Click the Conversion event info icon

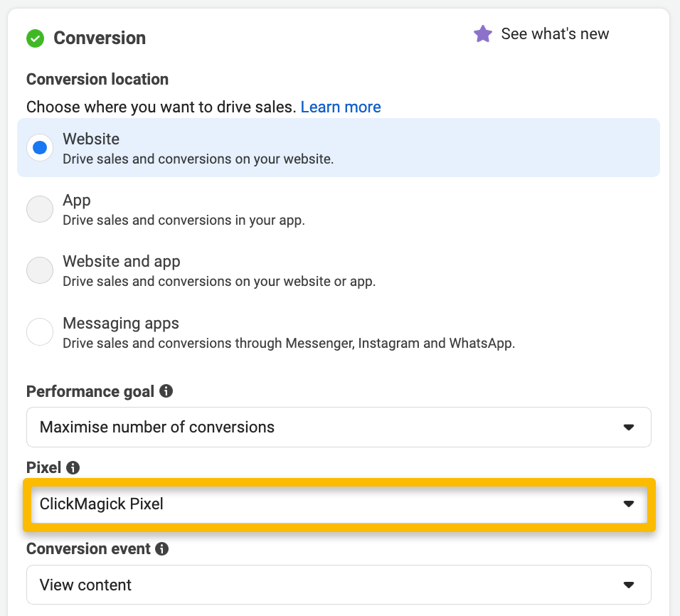(161, 549)
